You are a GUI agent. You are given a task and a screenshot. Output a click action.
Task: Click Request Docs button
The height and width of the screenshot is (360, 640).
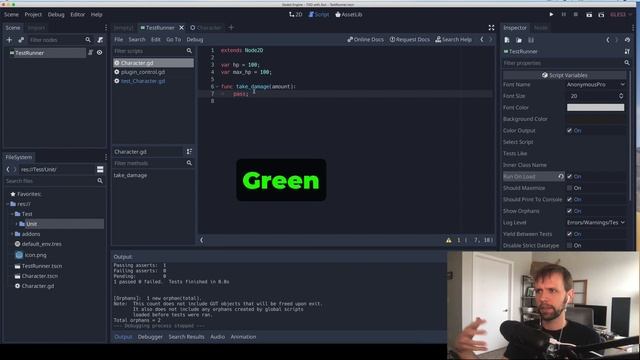(409, 40)
